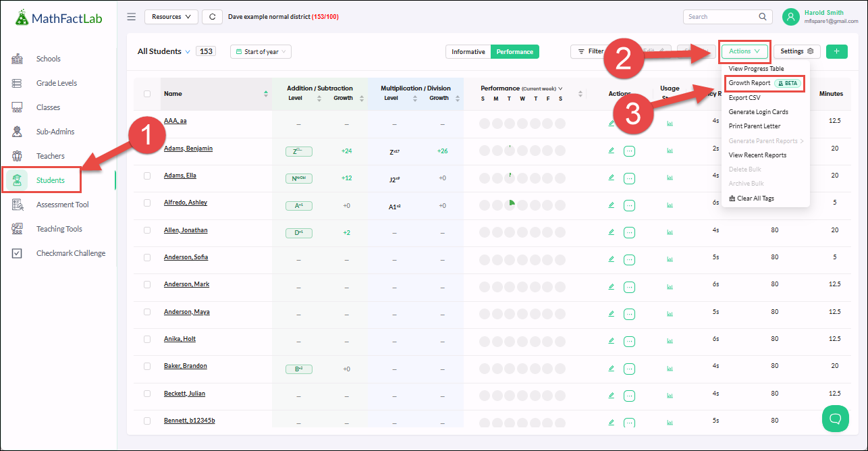
Task: Click the Sub-Admins sidebar icon
Action: (18, 132)
